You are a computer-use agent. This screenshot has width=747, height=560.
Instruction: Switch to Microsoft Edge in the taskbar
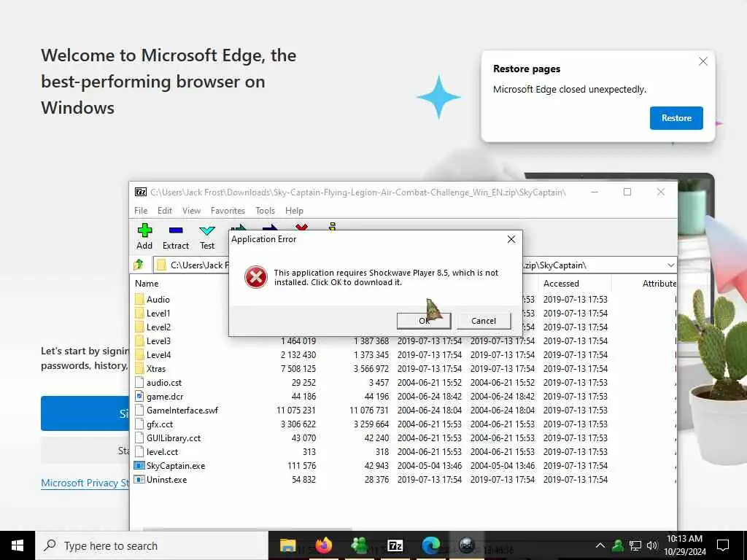click(x=430, y=545)
